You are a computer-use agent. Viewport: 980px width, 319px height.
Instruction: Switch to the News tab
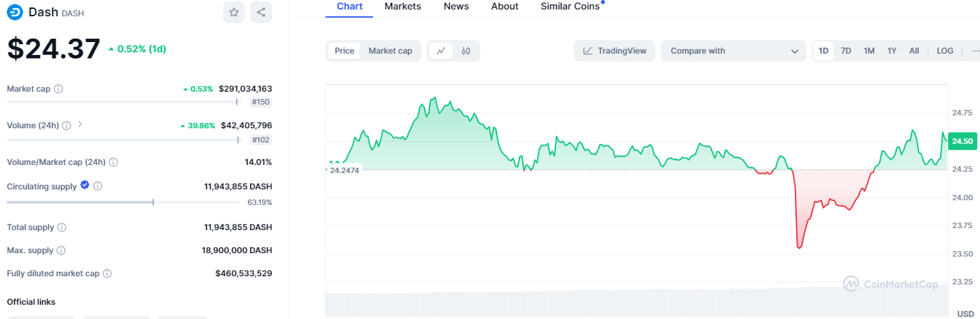[x=456, y=6]
